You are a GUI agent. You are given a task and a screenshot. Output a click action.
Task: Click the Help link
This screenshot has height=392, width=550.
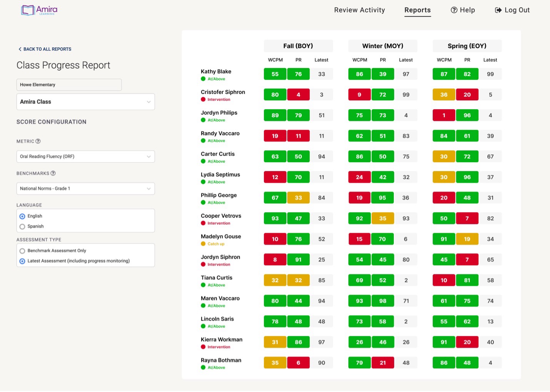463,10
